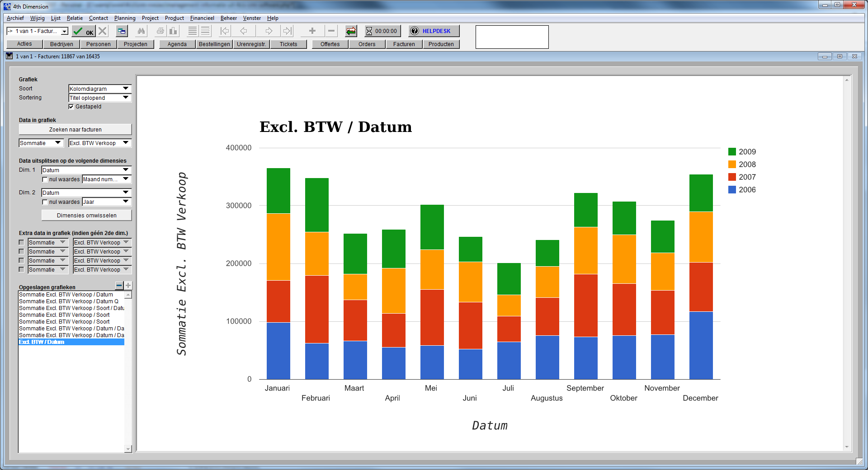Enable first extra data Sommatie checkbox
The height and width of the screenshot is (470, 868).
click(21, 243)
